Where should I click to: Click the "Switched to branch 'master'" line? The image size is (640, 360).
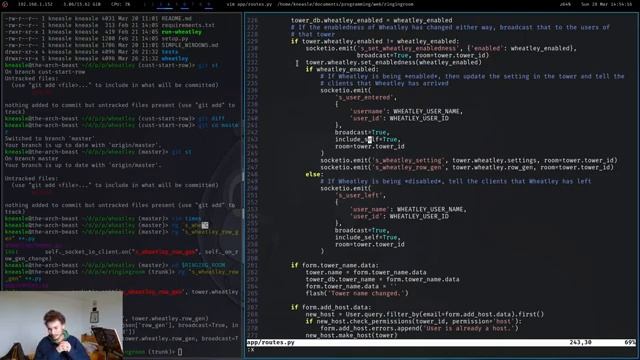coord(50,139)
